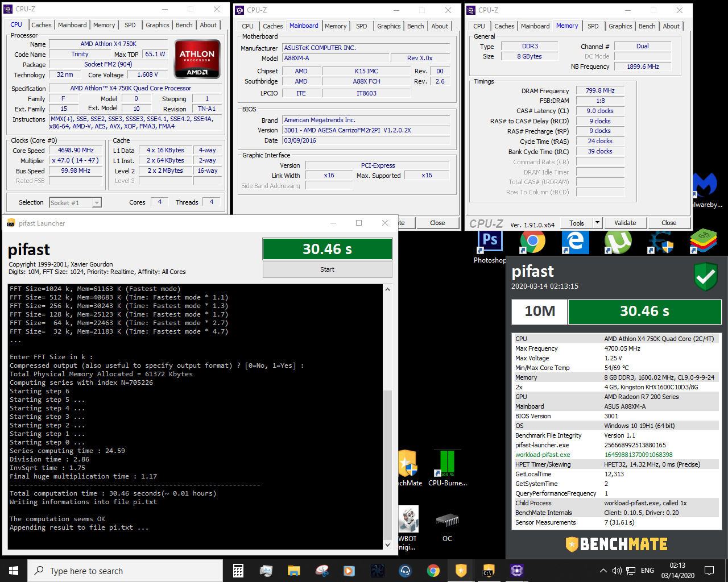The image size is (728, 582).
Task: Click the BIOS Date 03/09/2016 value
Action: [x=366, y=140]
